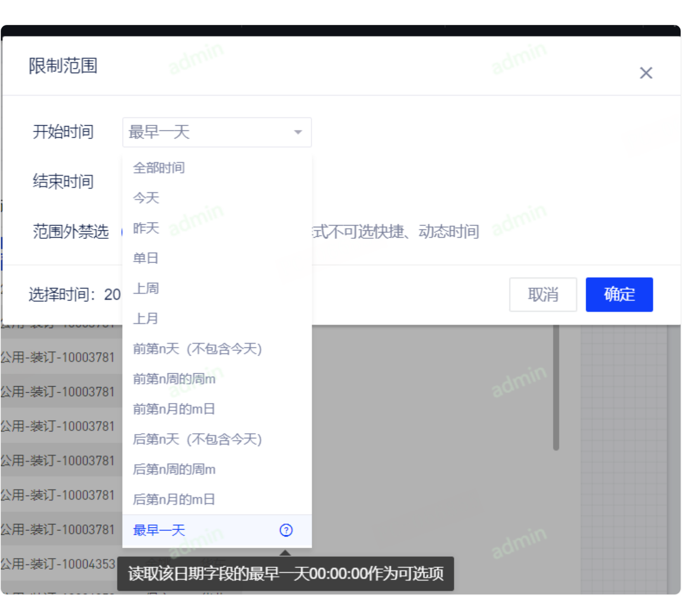The height and width of the screenshot is (616, 691).
Task: Pick 后第n天 (不包含今天) option
Action: click(197, 439)
